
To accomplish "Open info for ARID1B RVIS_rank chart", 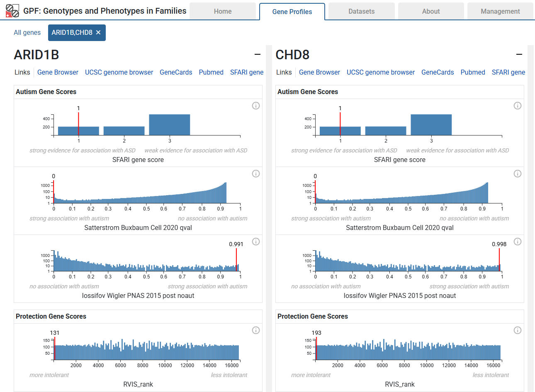I will (x=256, y=330).
